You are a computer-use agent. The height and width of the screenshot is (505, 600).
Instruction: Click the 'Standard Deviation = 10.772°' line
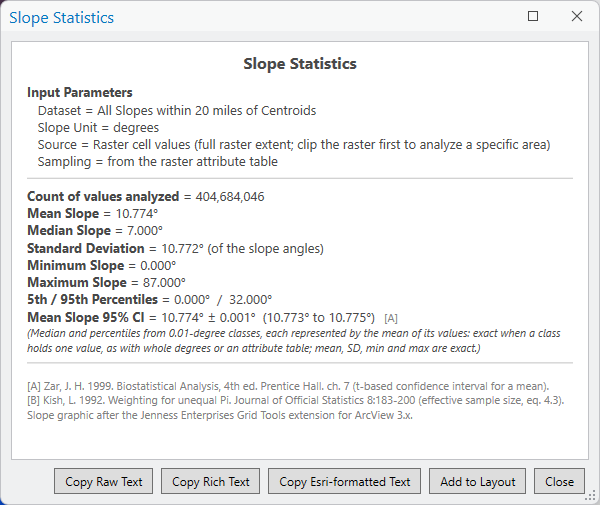point(175,249)
